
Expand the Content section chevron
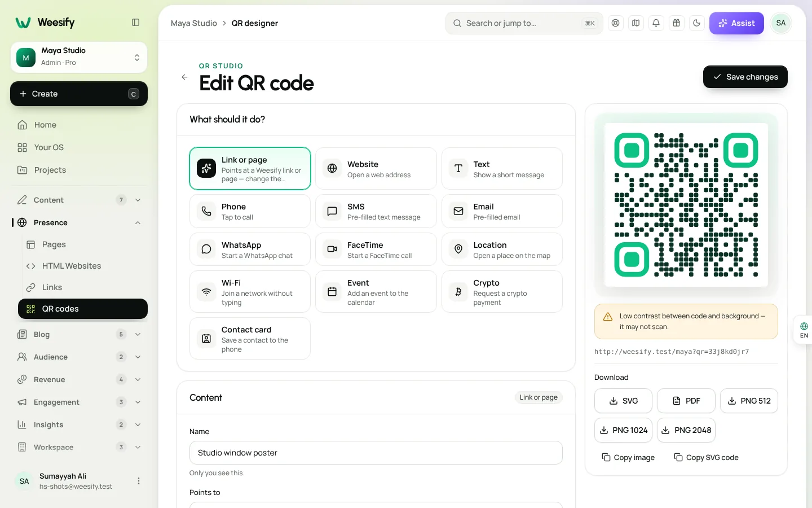[x=138, y=200]
